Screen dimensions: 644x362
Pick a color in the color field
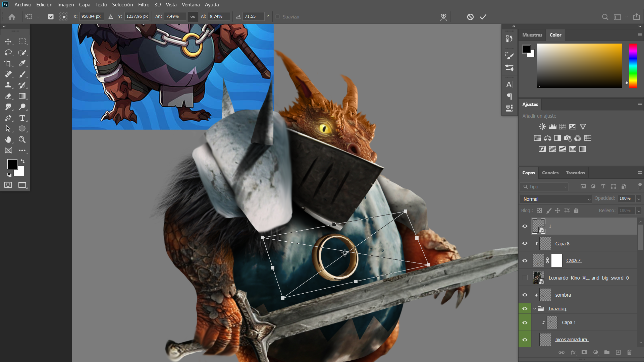[x=579, y=66]
